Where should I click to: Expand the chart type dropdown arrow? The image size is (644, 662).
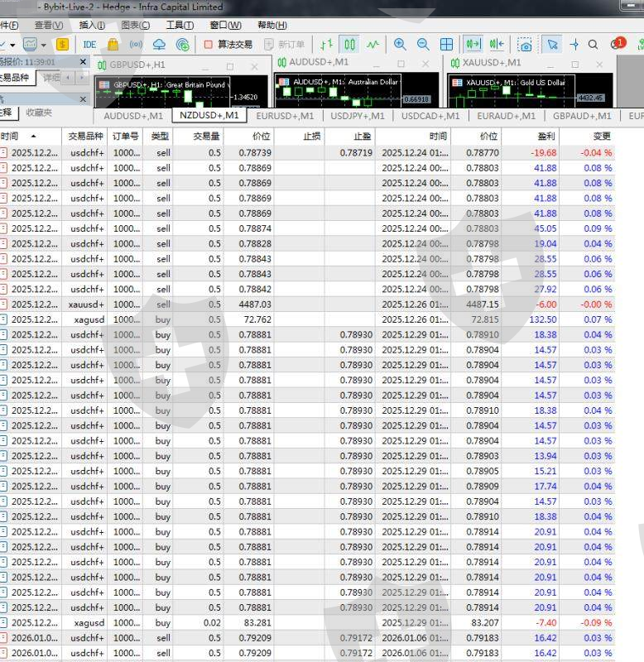tap(12, 45)
